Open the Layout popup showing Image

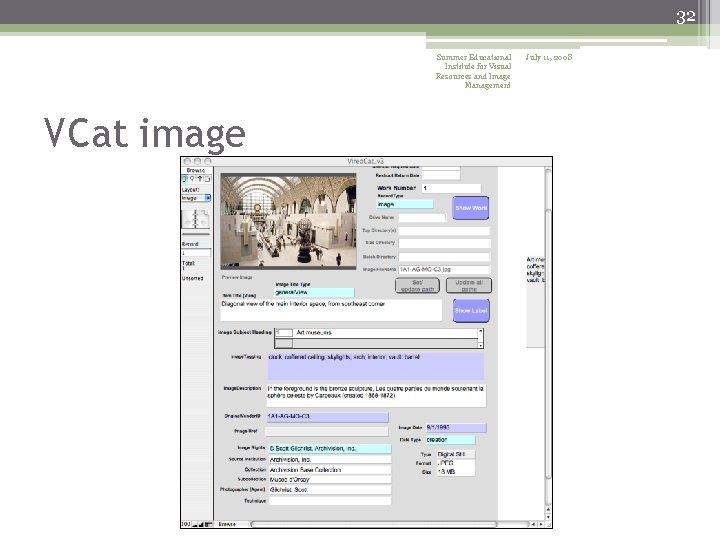point(196,198)
